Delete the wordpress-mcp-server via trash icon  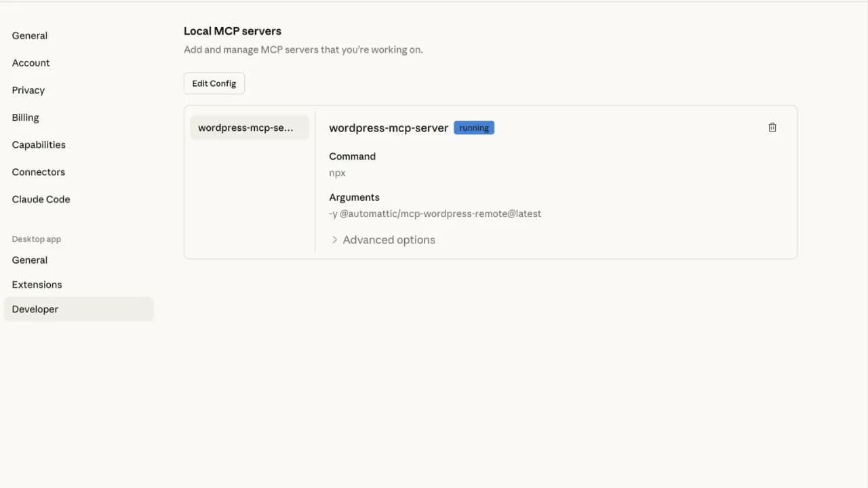[772, 127]
